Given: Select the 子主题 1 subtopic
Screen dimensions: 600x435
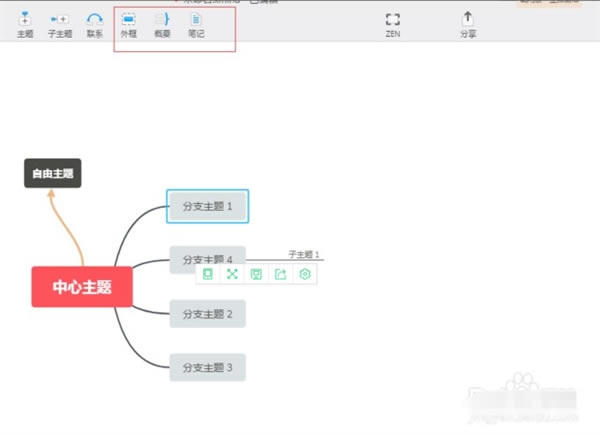Looking at the screenshot, I should point(304,255).
